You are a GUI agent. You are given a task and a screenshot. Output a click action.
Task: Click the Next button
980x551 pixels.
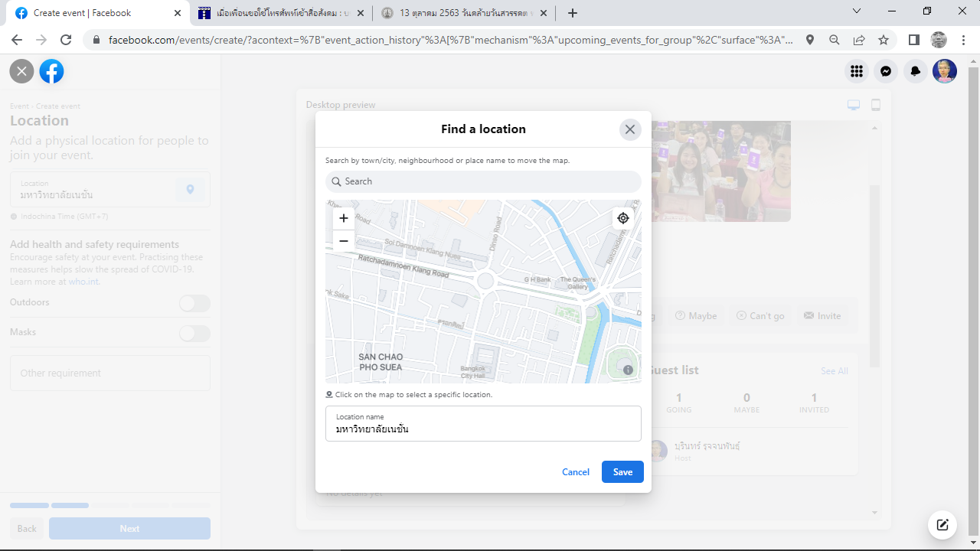(129, 529)
